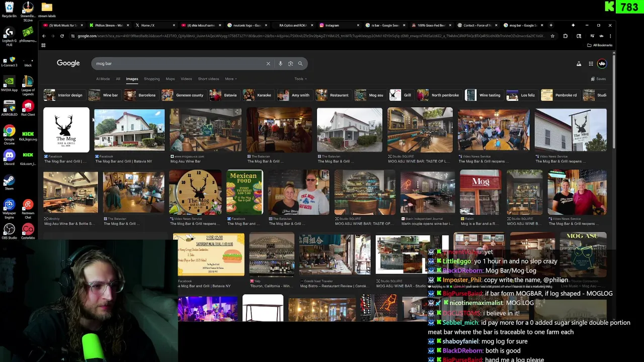This screenshot has height=362, width=644.
Task: Open the browser extensions icon
Action: (x=565, y=36)
